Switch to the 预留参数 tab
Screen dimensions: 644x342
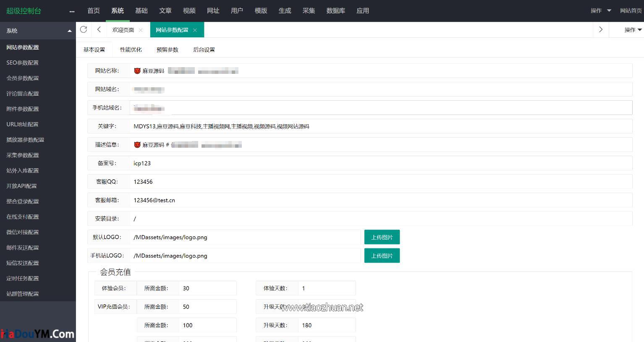pos(168,50)
